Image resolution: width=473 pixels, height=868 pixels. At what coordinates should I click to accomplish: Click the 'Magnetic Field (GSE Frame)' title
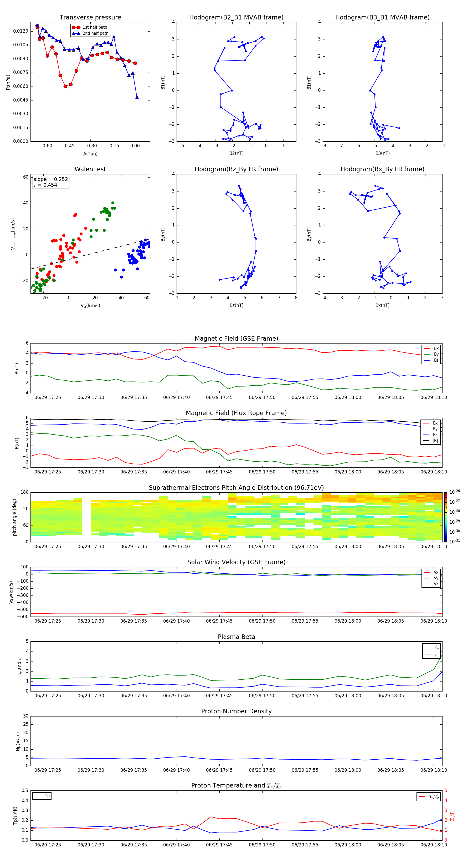click(x=236, y=339)
